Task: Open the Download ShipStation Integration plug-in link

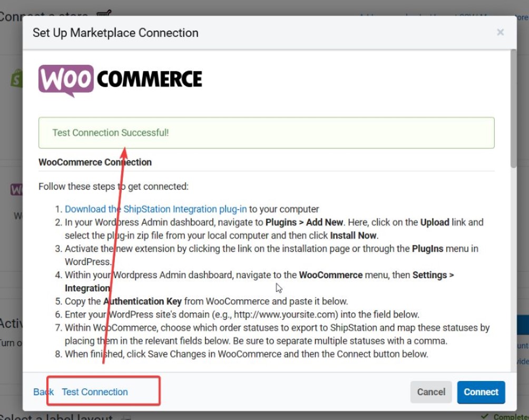Action: pyautogui.click(x=155, y=209)
